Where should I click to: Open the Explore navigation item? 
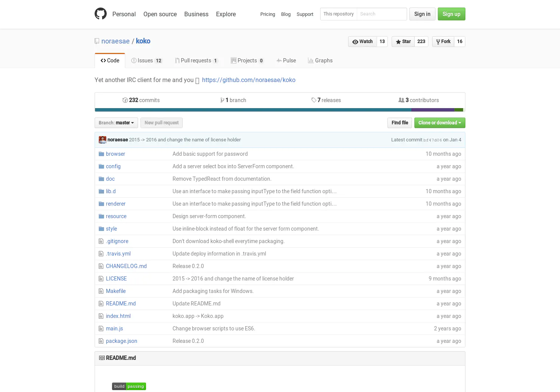point(226,14)
